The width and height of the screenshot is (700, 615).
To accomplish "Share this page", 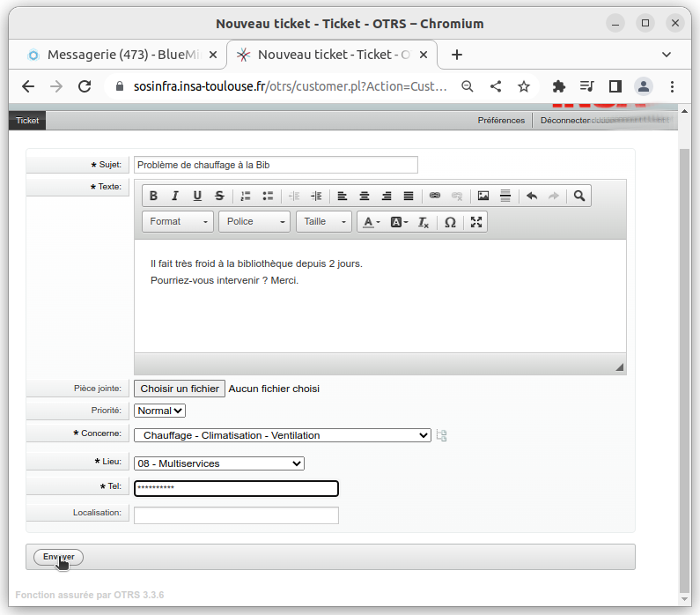I will (496, 86).
